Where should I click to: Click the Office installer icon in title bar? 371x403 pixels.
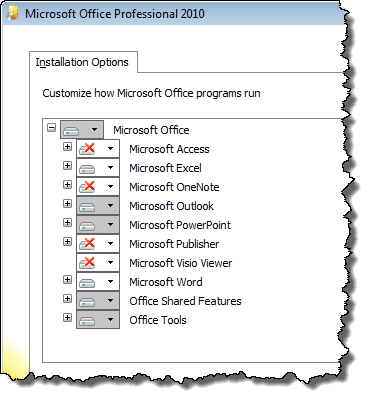click(x=12, y=13)
